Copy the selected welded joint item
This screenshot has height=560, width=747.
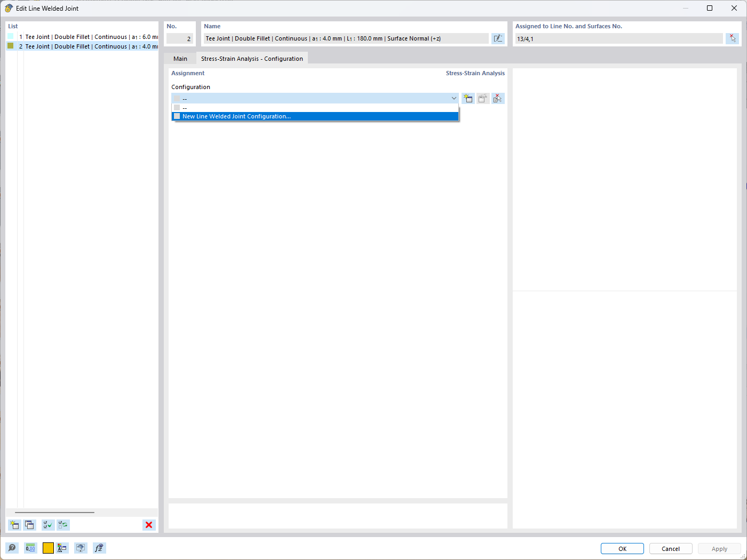tap(30, 525)
